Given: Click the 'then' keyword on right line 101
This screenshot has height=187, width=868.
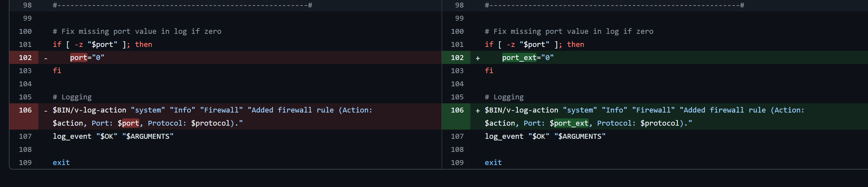Looking at the screenshot, I should (x=575, y=45).
